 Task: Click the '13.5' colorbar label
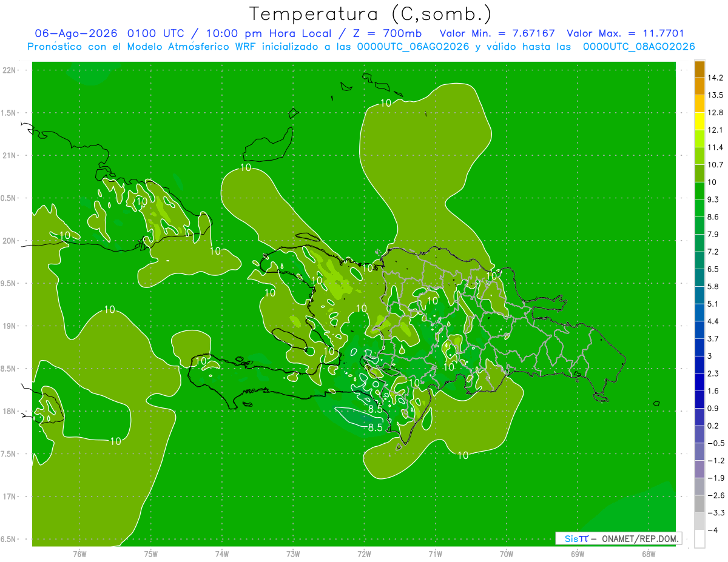point(715,95)
